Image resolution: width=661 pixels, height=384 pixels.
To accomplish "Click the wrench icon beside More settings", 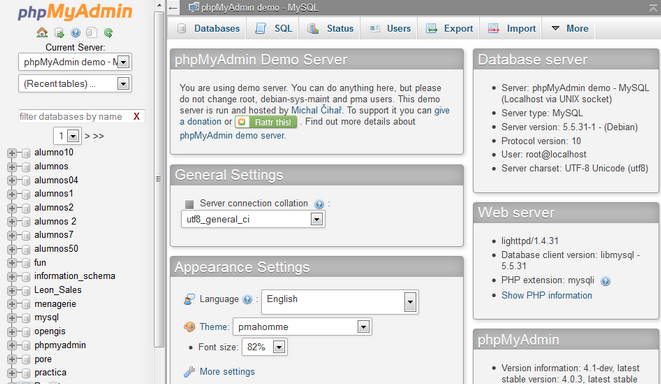I will pyautogui.click(x=189, y=371).
